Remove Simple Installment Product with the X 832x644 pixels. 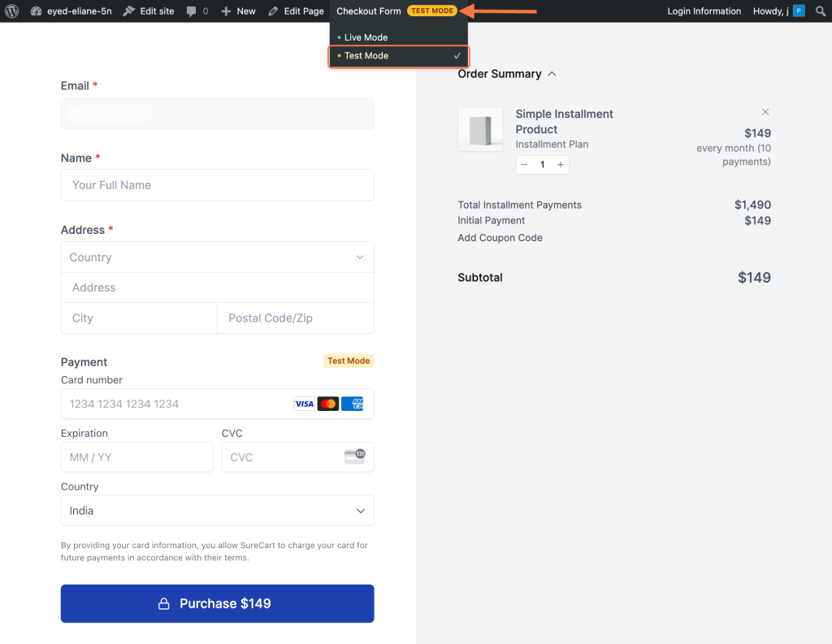tap(765, 111)
